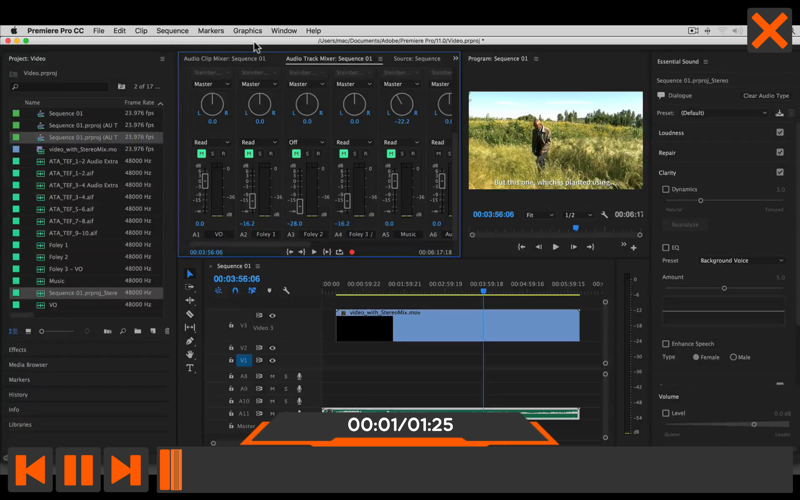Step back one frame in Program monitor
Viewport: 800px width, 500px height.
coord(539,247)
